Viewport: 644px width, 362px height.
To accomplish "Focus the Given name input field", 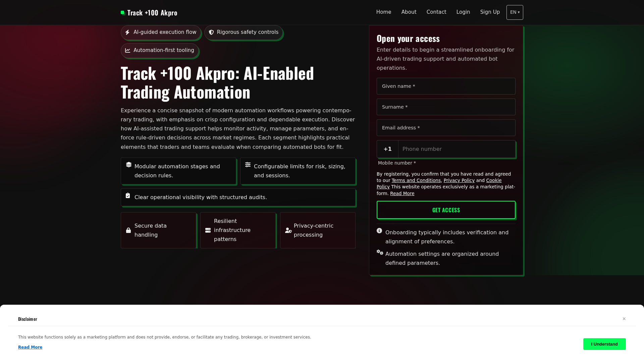I will (446, 86).
